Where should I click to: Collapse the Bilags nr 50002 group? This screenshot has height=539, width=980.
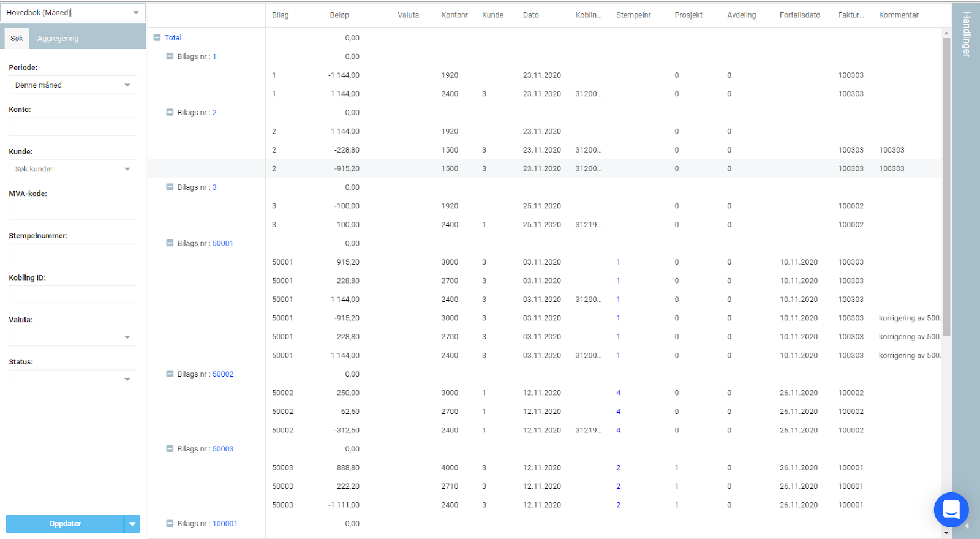pos(170,374)
